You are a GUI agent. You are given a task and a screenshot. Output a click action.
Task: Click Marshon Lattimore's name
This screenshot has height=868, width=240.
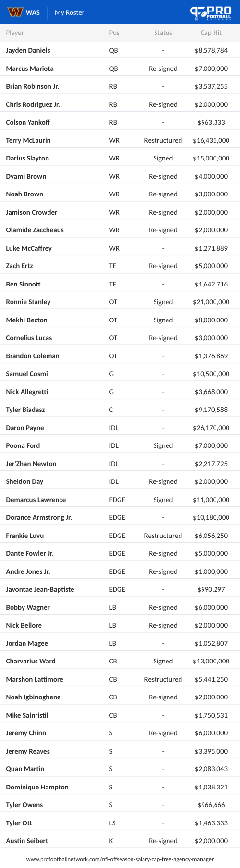35,679
